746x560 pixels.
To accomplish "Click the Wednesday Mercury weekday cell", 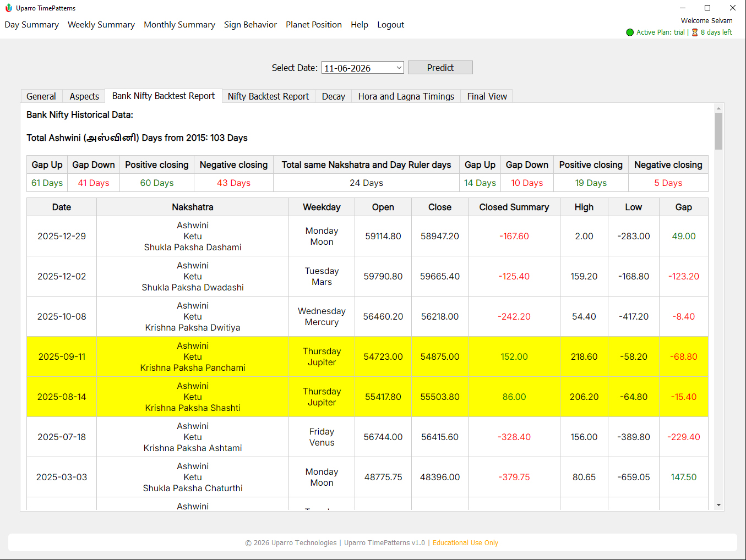I will (322, 316).
